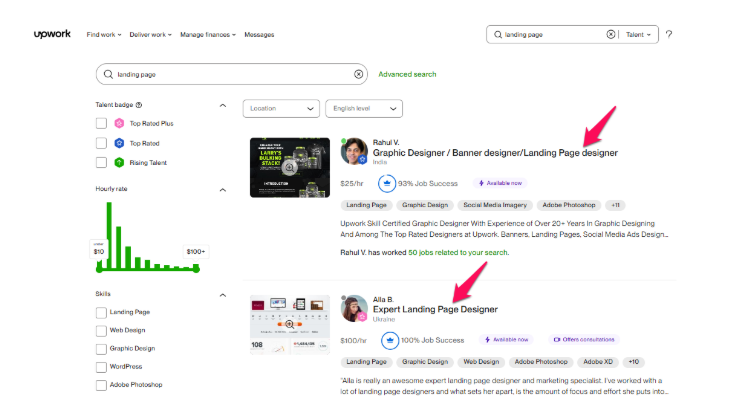Click the magnifier icon in top search box
The image size is (747, 415).
[x=498, y=34]
